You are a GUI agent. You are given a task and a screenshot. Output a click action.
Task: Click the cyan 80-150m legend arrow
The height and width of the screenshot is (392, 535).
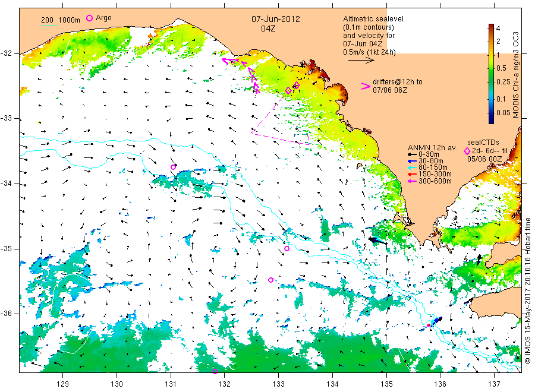pyautogui.click(x=413, y=167)
